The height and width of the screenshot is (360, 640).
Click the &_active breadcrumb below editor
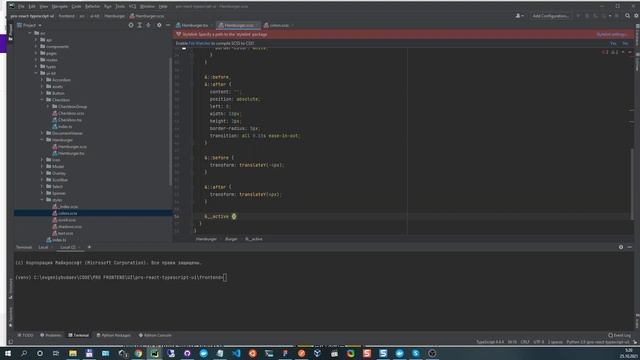pyautogui.click(x=253, y=239)
